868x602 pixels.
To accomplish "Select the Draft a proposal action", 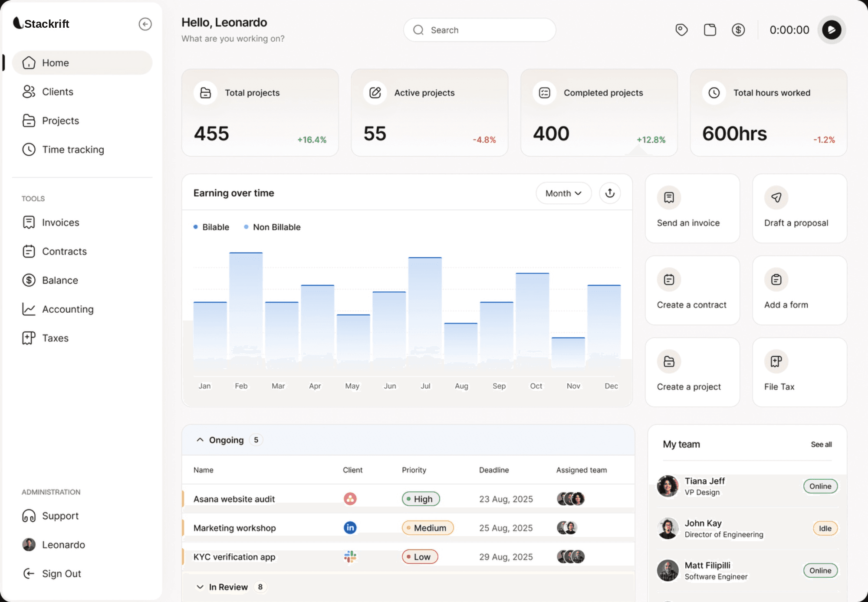I will (x=799, y=208).
